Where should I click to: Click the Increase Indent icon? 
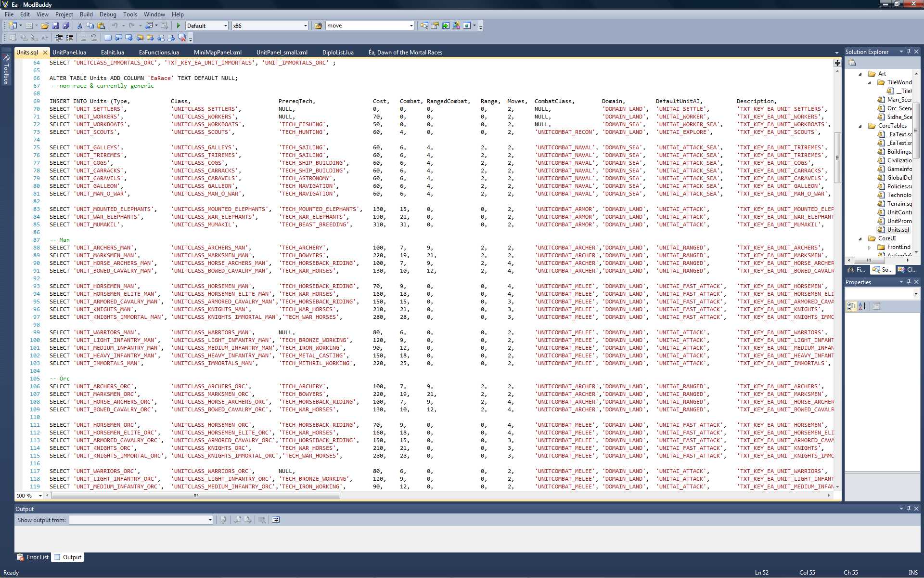70,38
